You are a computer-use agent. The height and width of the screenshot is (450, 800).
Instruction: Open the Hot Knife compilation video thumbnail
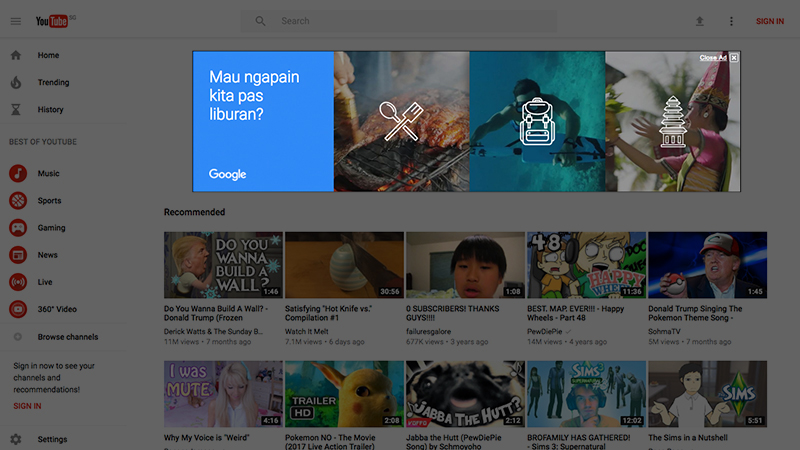click(x=344, y=265)
